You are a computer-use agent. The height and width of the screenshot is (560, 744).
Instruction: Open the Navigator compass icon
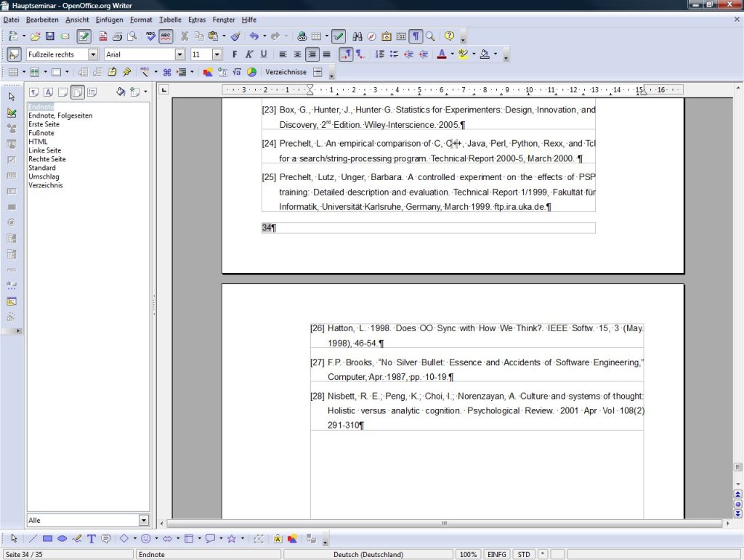point(372,36)
